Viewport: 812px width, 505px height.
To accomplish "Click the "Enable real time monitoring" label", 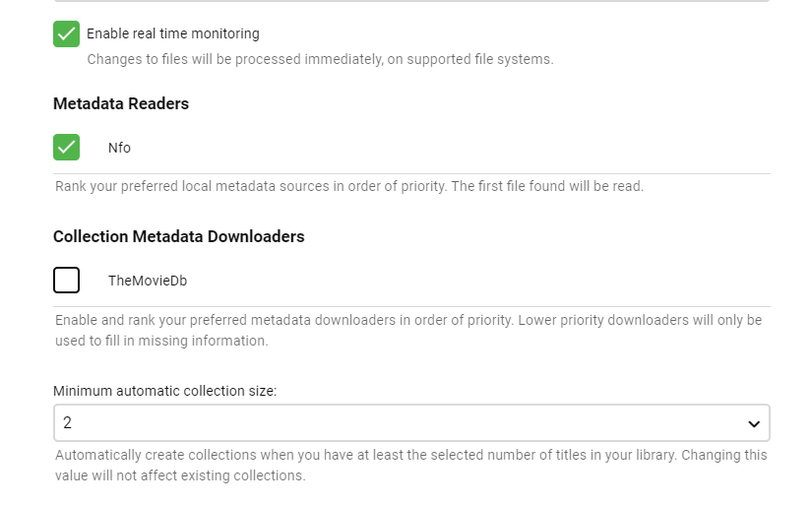I will point(173,33).
